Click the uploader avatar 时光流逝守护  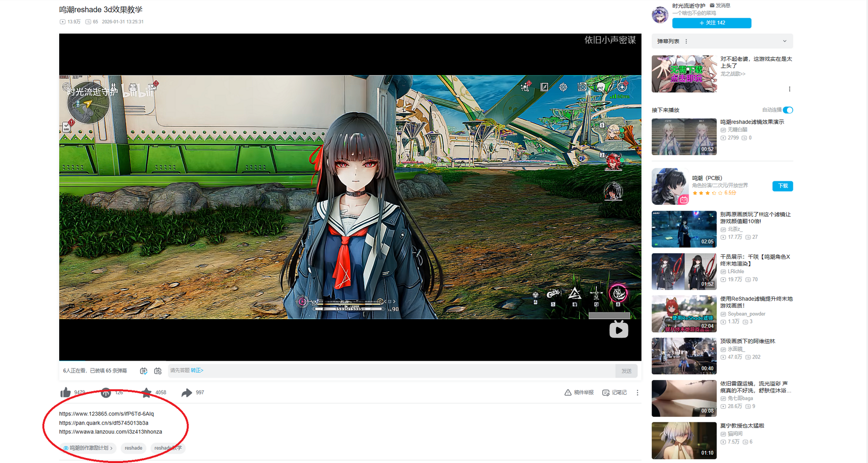point(660,14)
